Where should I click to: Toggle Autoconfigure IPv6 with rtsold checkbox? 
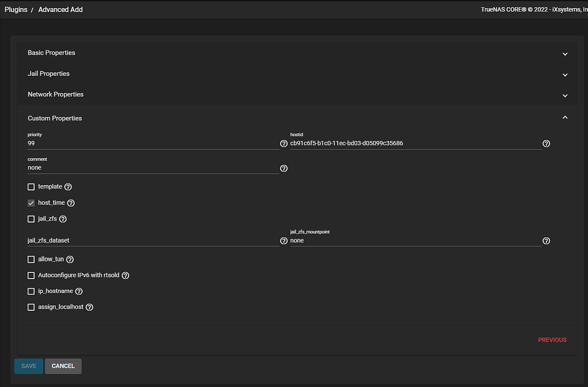coord(31,275)
